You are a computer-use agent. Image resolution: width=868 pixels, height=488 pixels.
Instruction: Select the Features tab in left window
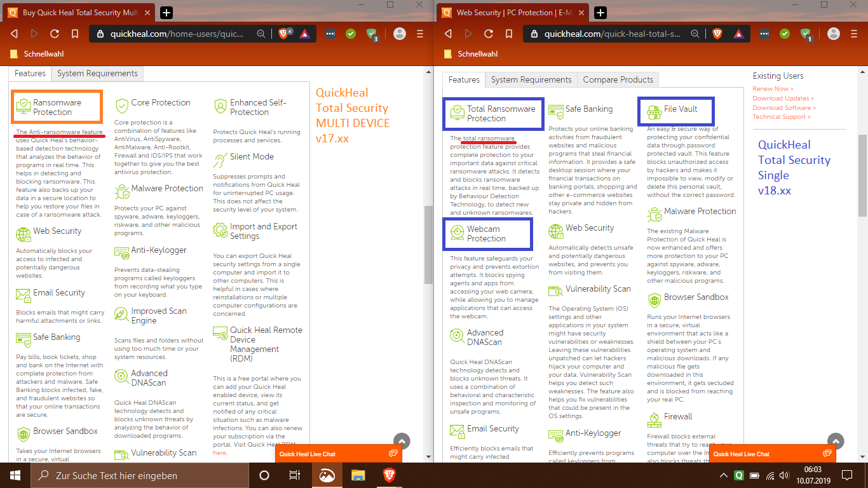[31, 74]
